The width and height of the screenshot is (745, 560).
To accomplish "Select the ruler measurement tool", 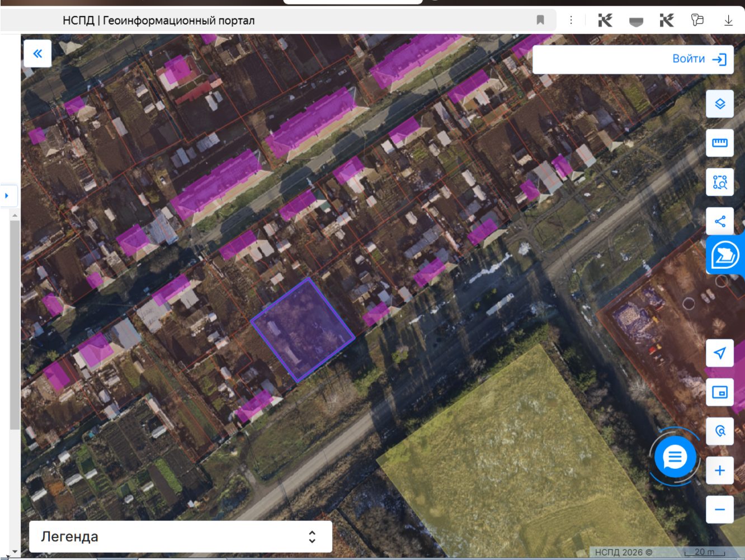I will 720,143.
